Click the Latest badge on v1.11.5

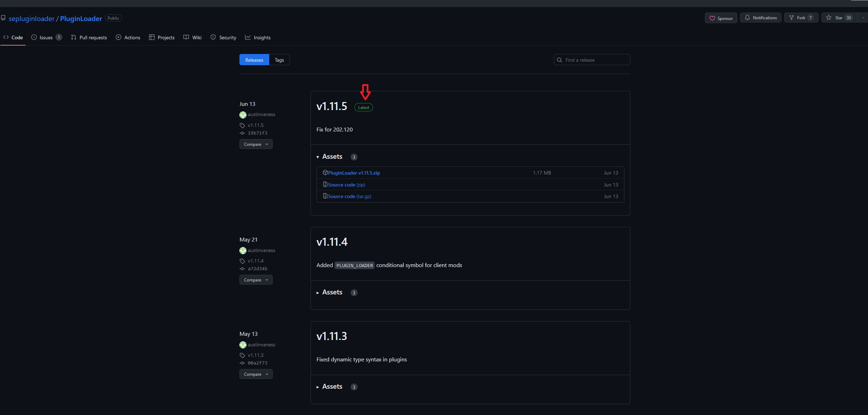click(x=364, y=108)
